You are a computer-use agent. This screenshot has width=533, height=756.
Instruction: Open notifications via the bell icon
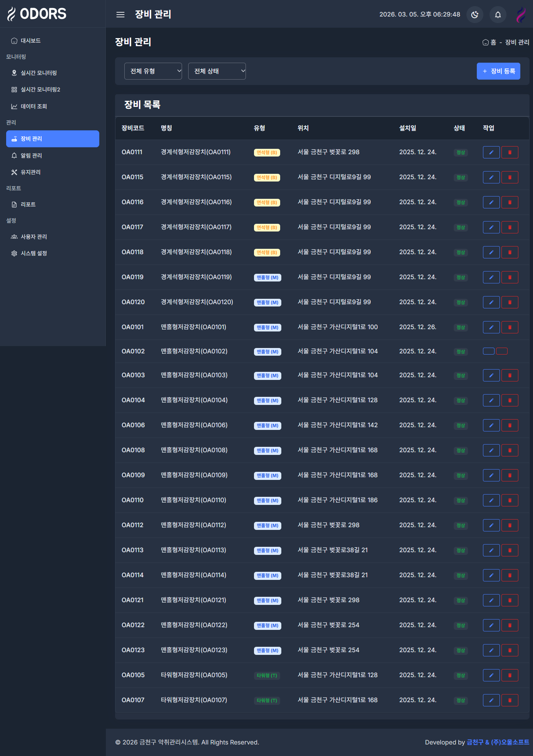(x=498, y=15)
